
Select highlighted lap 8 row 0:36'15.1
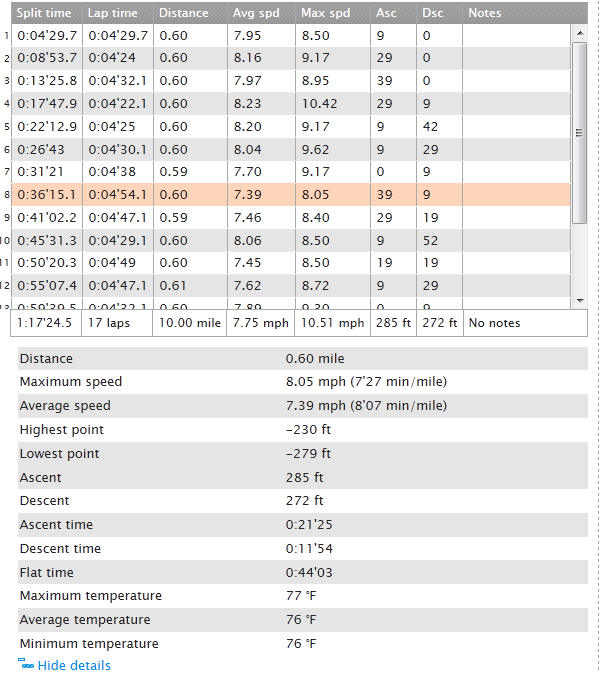[x=291, y=194]
